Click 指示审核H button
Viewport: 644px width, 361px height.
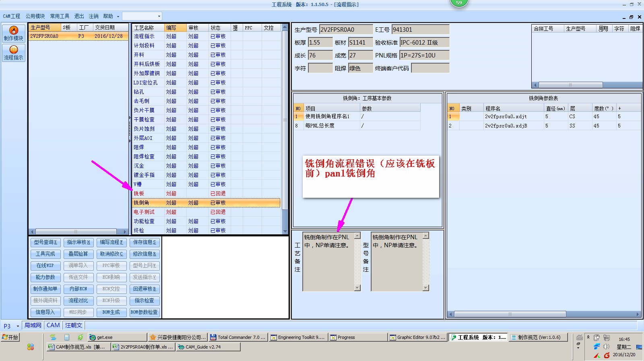coord(78,242)
